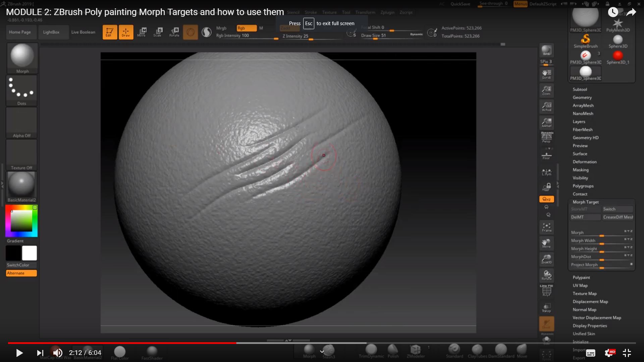Click the QuickSave button
Viewport: 644px width, 362px height.
coord(460,4)
